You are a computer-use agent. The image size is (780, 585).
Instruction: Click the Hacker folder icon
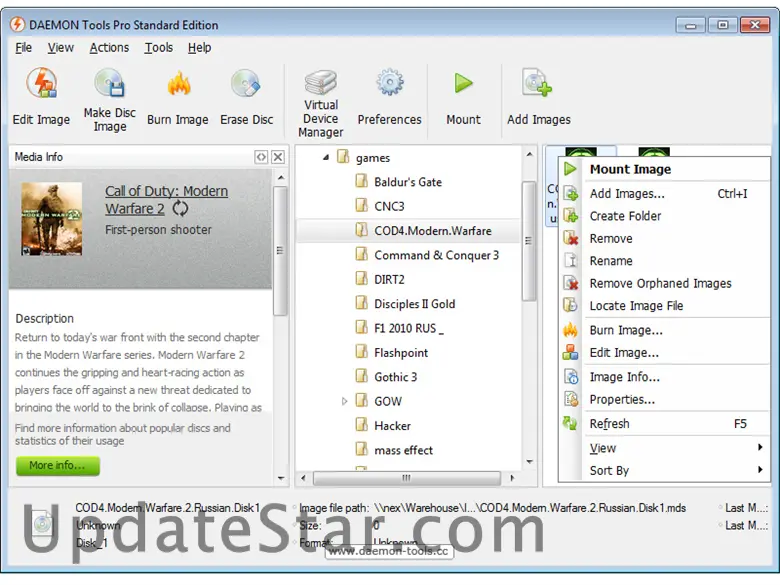pyautogui.click(x=362, y=425)
